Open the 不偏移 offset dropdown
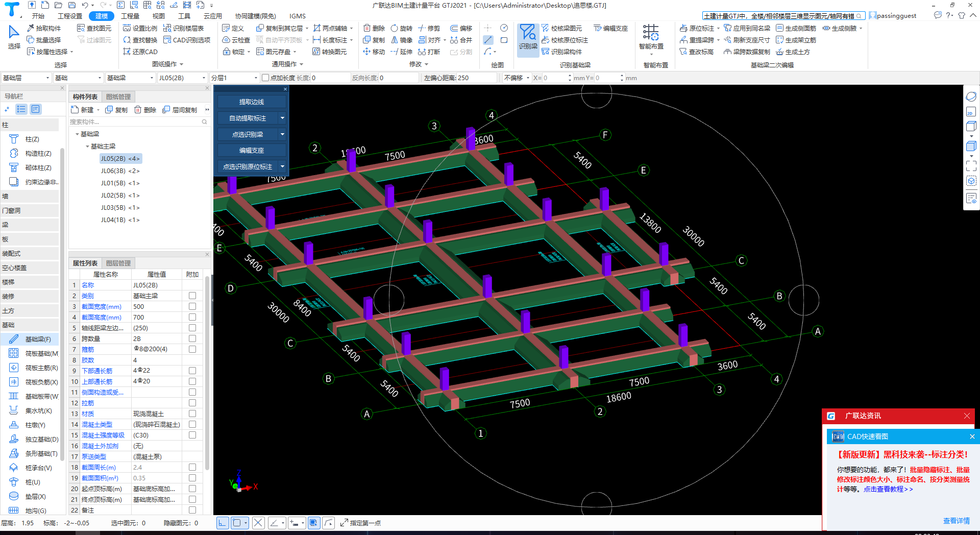 point(517,78)
